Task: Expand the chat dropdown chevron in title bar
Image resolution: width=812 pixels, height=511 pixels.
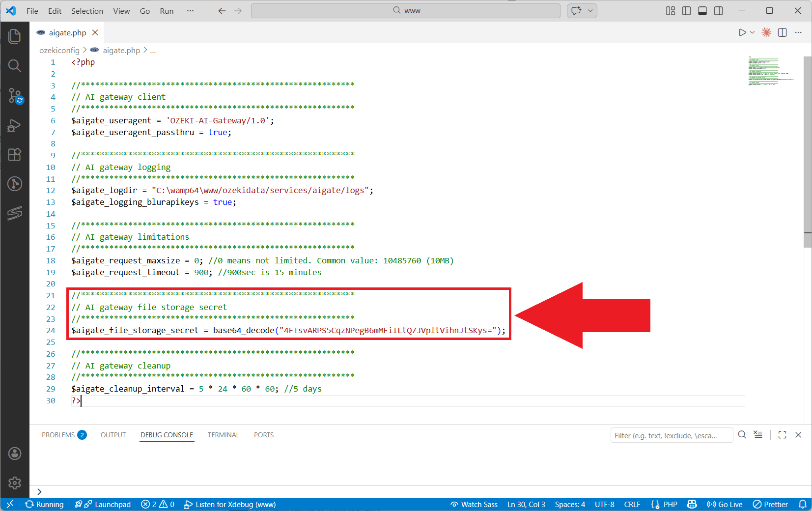Action: point(590,11)
